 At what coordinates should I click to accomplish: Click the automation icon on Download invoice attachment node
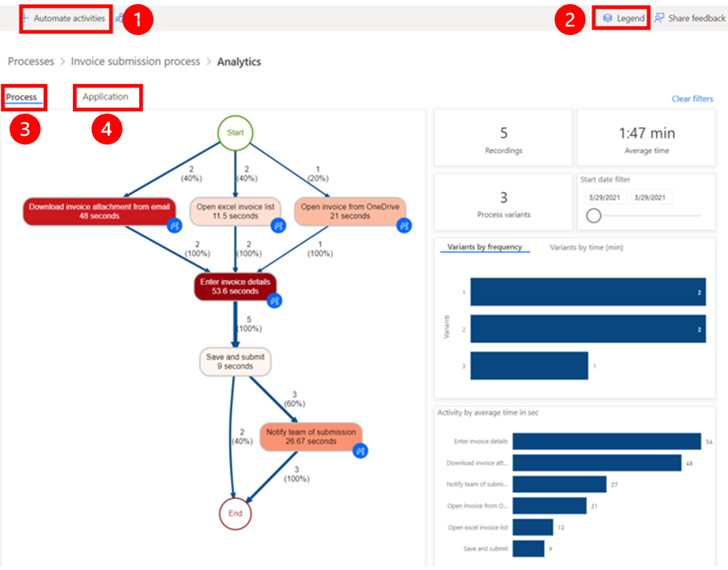pyautogui.click(x=173, y=225)
